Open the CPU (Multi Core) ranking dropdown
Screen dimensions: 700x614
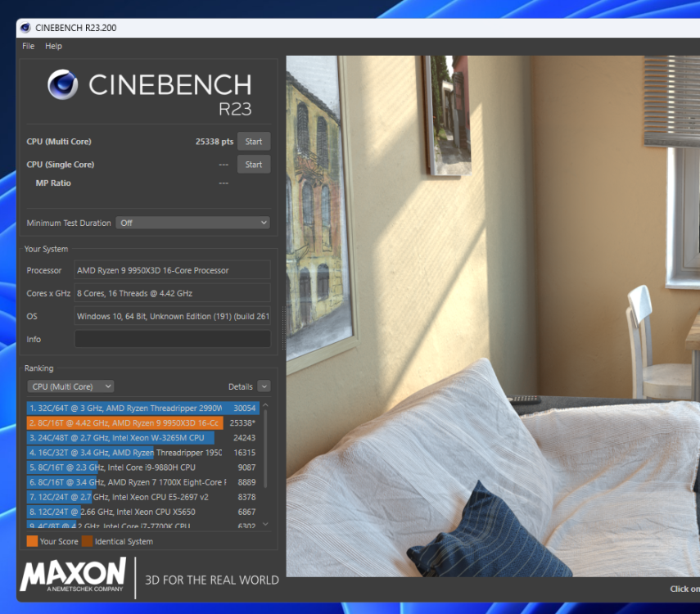click(70, 386)
